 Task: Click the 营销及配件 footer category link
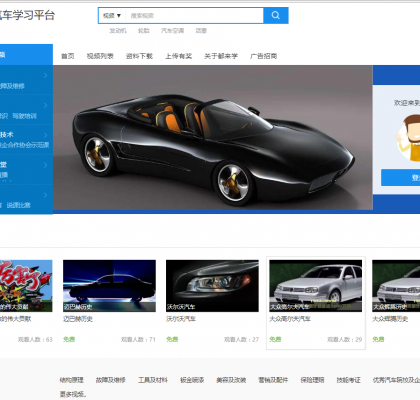point(273,380)
